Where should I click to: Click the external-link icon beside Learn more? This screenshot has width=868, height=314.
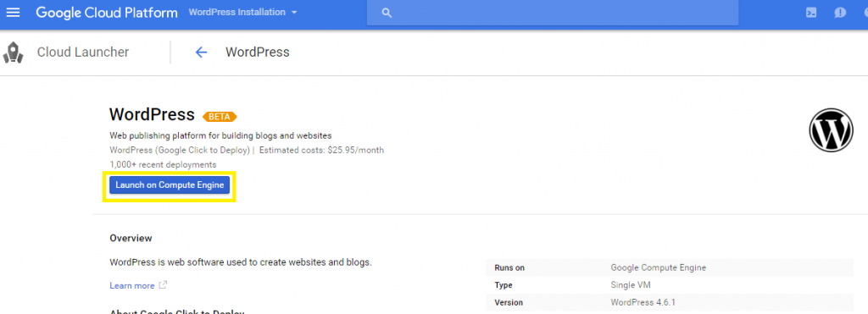click(x=163, y=285)
